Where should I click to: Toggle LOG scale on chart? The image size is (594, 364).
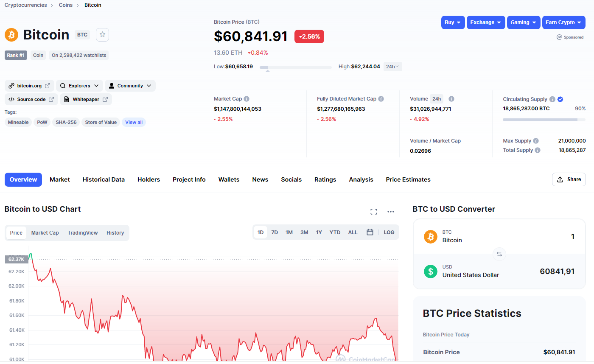389,232
